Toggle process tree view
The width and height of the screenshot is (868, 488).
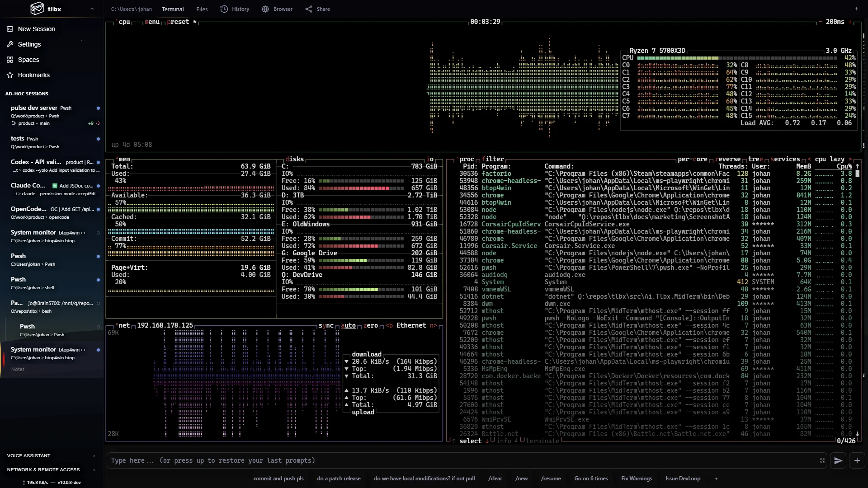755,159
